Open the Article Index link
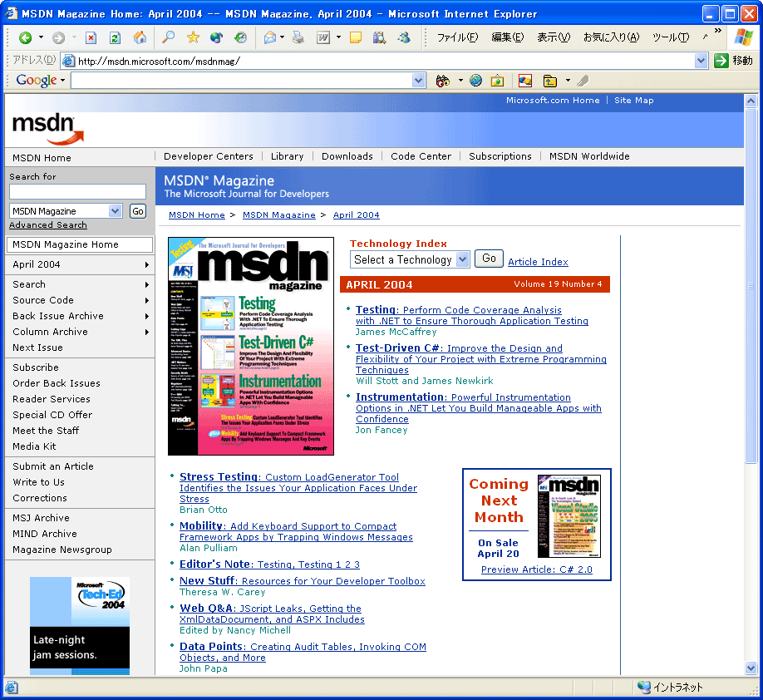 (538, 262)
